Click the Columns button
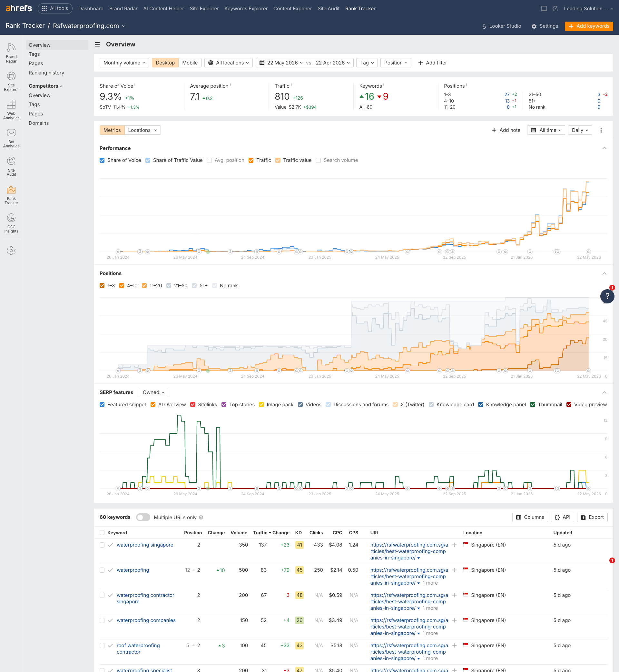 click(x=530, y=517)
